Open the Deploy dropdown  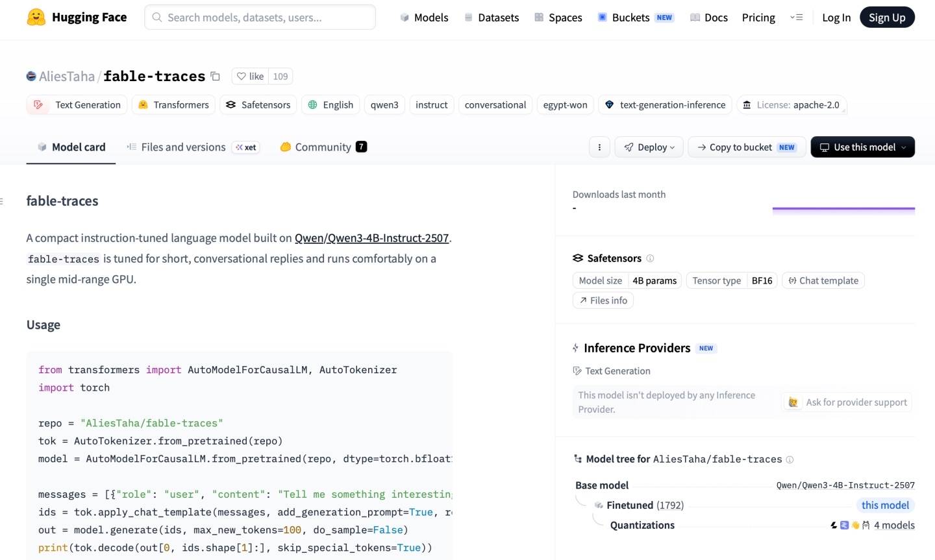click(x=649, y=147)
